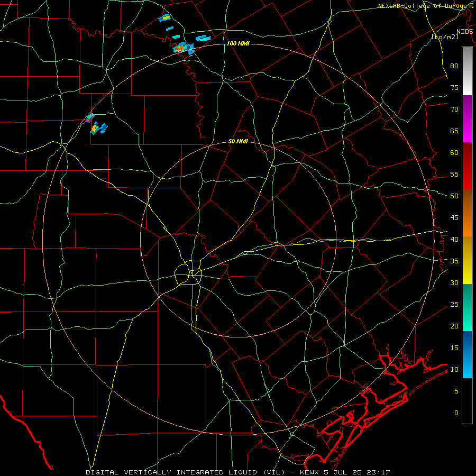
Task: Click the '25' value on the scale
Action: pyautogui.click(x=454, y=305)
